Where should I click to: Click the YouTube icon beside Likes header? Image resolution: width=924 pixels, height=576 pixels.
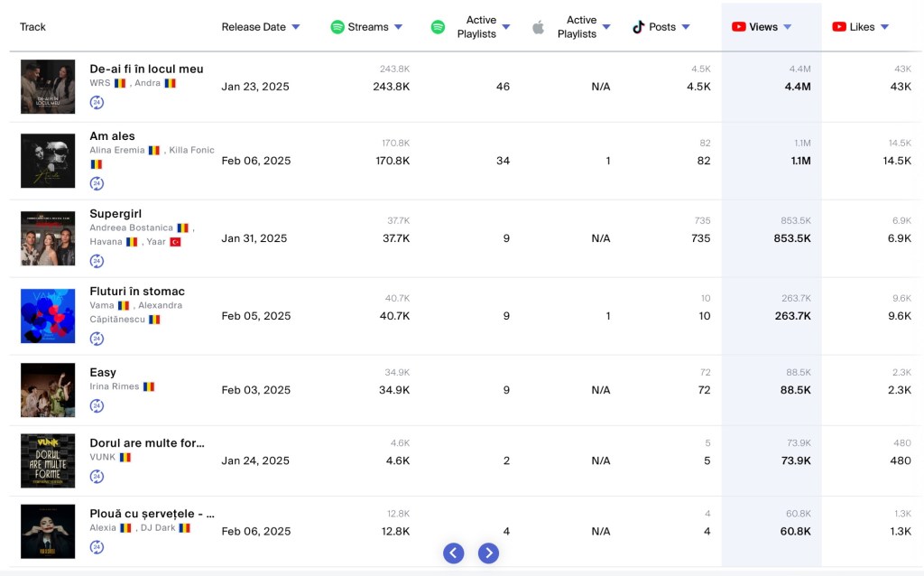[x=839, y=27]
